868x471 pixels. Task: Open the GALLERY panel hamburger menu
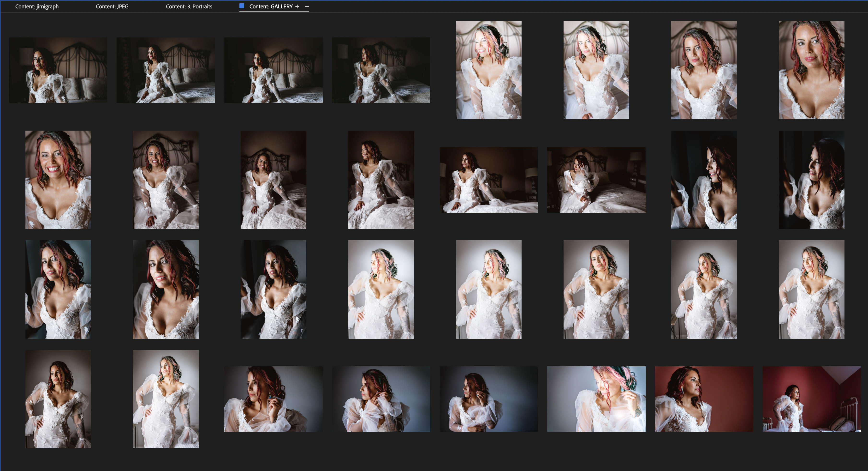pyautogui.click(x=307, y=6)
